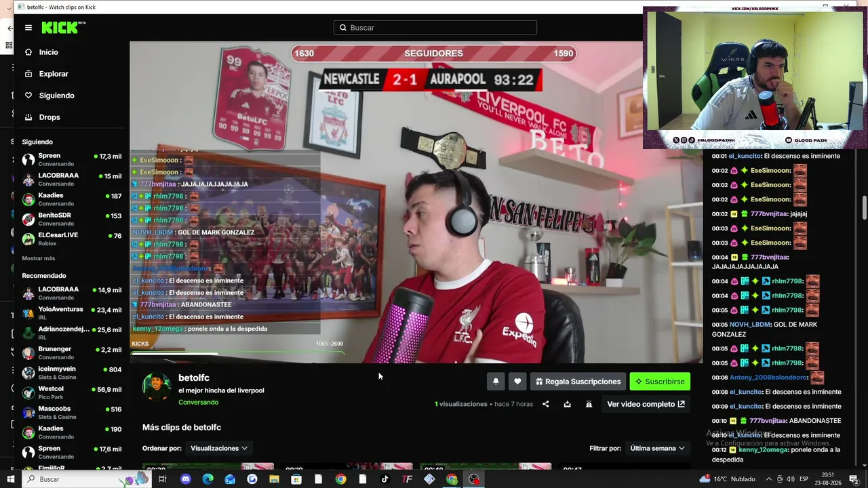Open the Windows notification center
This screenshot has width=868, height=488.
[x=854, y=479]
